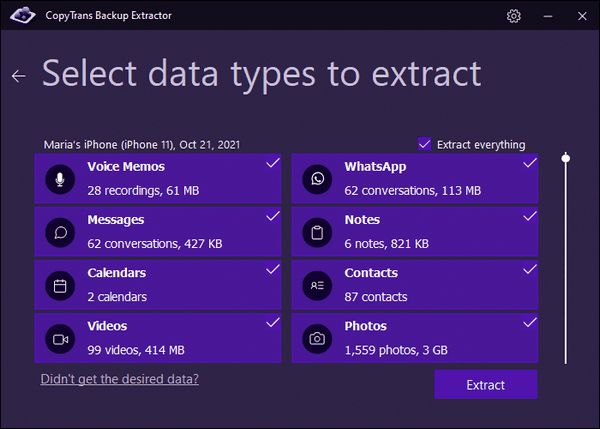Click "99 videos, 414 MB" text

point(136,350)
